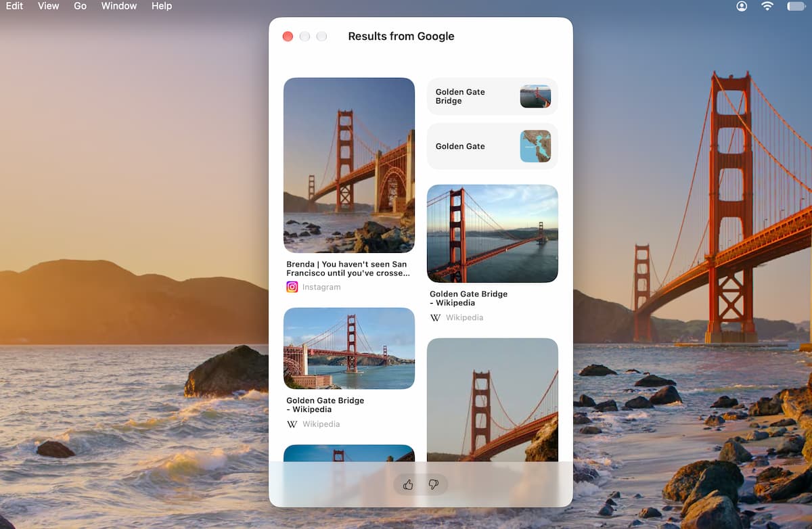
Task: Open the tall bridge tower photo against gray sky
Action: click(493, 400)
